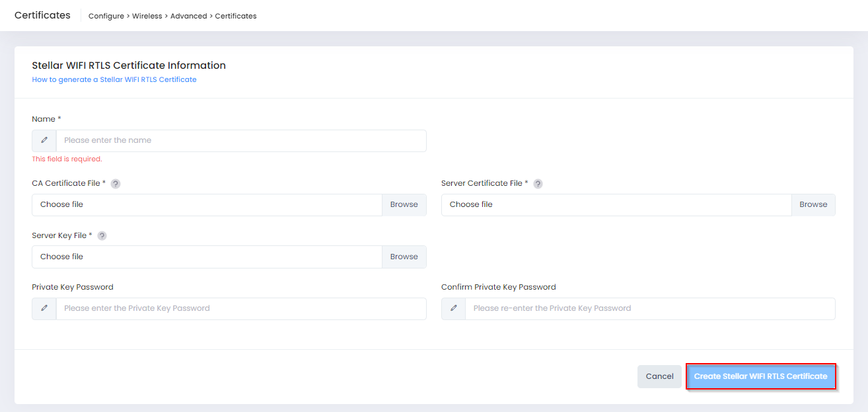Click the CA Certificate 'Choose file' box
This screenshot has height=412, width=868.
[207, 204]
